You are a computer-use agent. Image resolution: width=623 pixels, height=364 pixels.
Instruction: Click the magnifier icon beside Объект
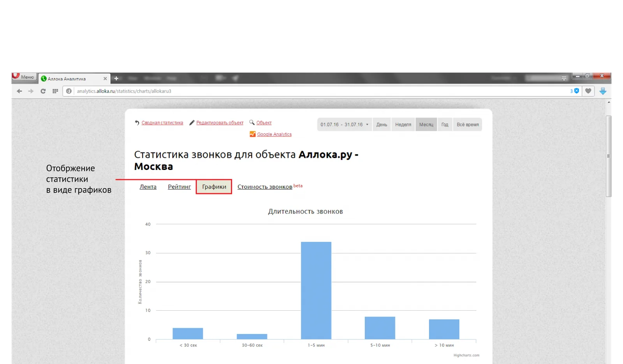(x=252, y=122)
